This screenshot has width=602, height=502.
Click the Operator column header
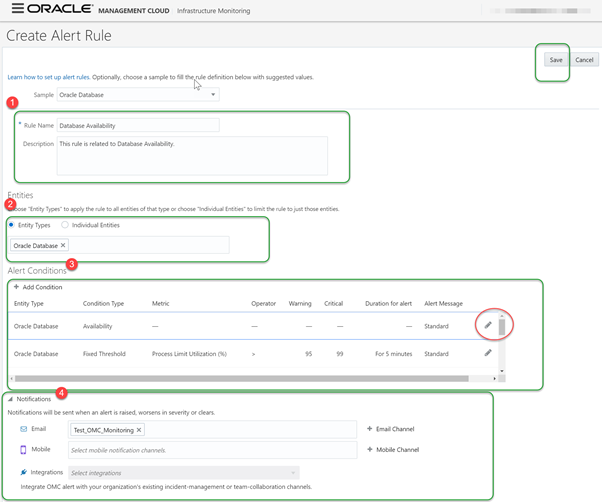click(x=263, y=303)
